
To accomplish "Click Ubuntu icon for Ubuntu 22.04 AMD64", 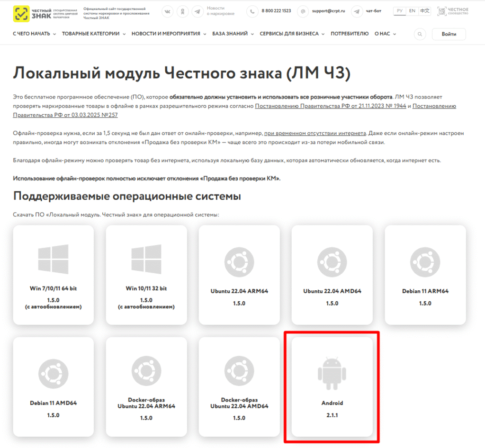I will point(332,262).
